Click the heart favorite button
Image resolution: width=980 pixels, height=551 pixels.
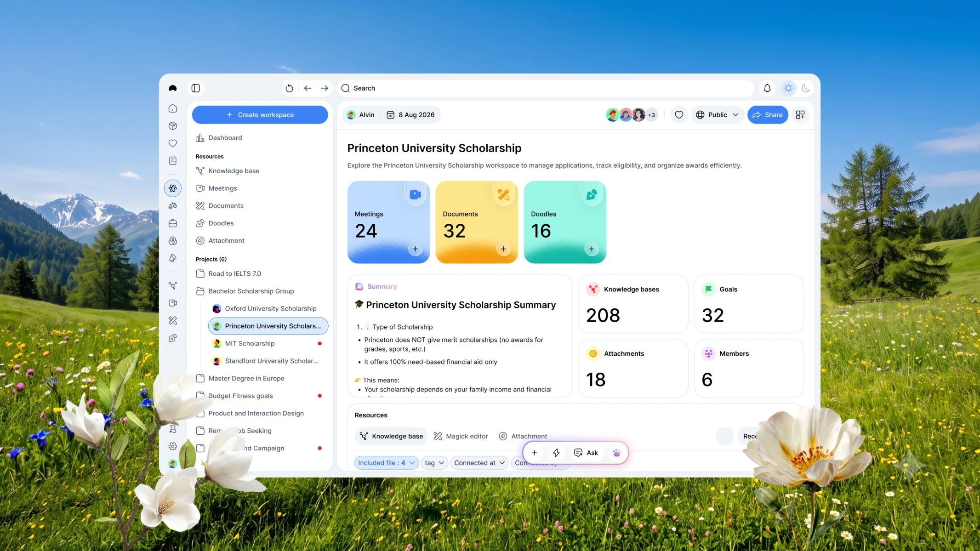[679, 115]
